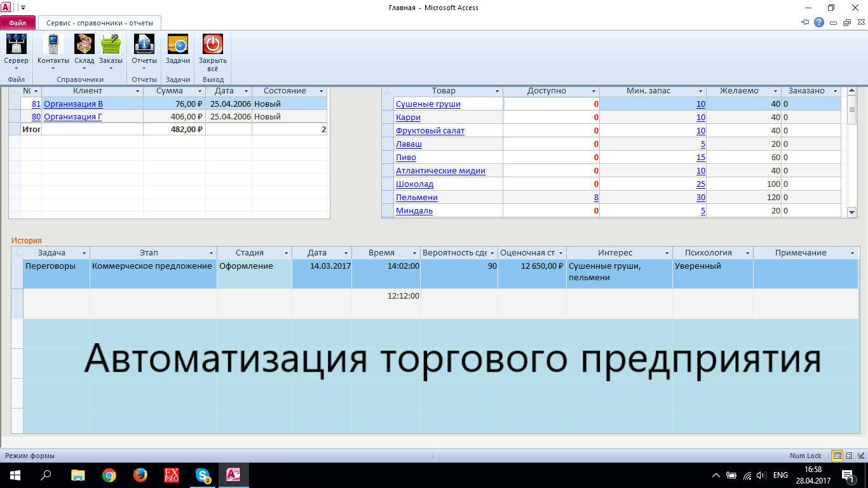Select the Сервис - справочники - отчеты tab

[x=100, y=22]
